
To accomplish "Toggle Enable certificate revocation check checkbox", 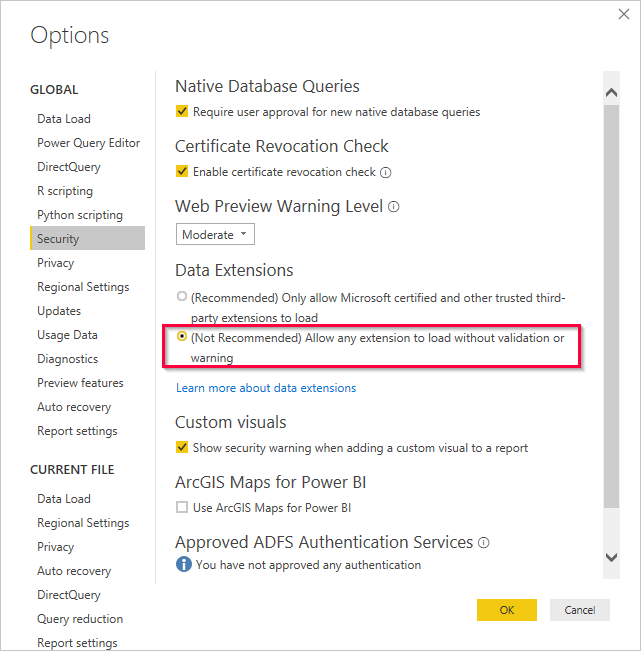I will tap(182, 171).
